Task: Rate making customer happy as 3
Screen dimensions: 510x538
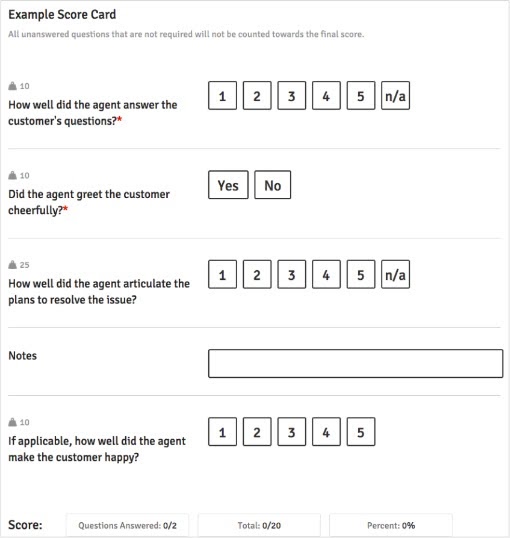Action: [291, 432]
